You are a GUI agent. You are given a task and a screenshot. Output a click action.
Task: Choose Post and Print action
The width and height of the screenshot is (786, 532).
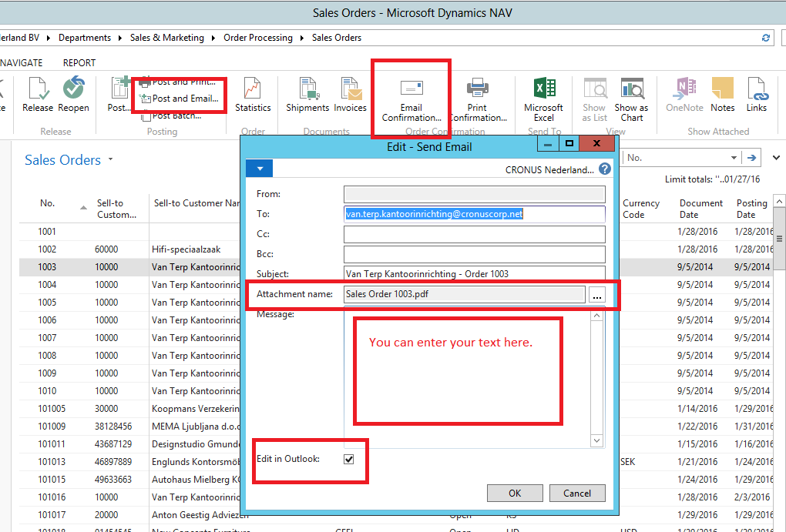click(x=178, y=82)
